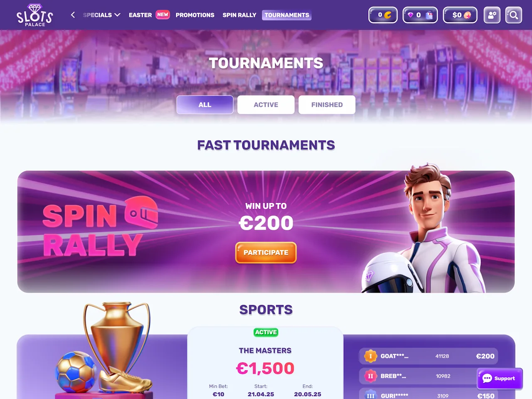The height and width of the screenshot is (399, 532).
Task: Open the user profile settings icon
Action: pyautogui.click(x=492, y=15)
